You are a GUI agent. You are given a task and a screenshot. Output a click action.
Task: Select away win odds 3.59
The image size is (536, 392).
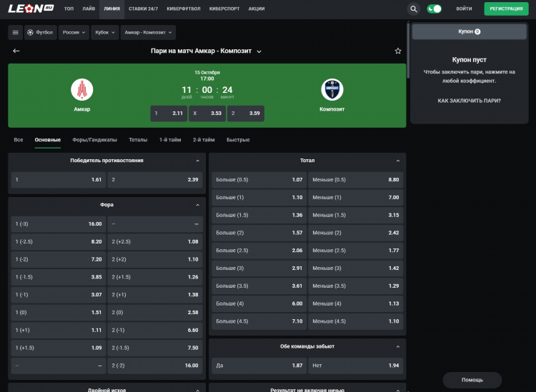point(246,114)
